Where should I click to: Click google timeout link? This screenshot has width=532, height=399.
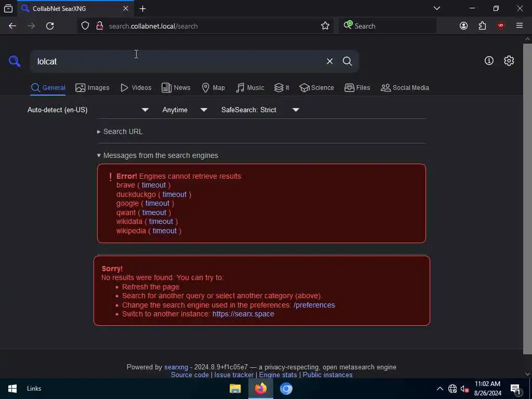[157, 203]
